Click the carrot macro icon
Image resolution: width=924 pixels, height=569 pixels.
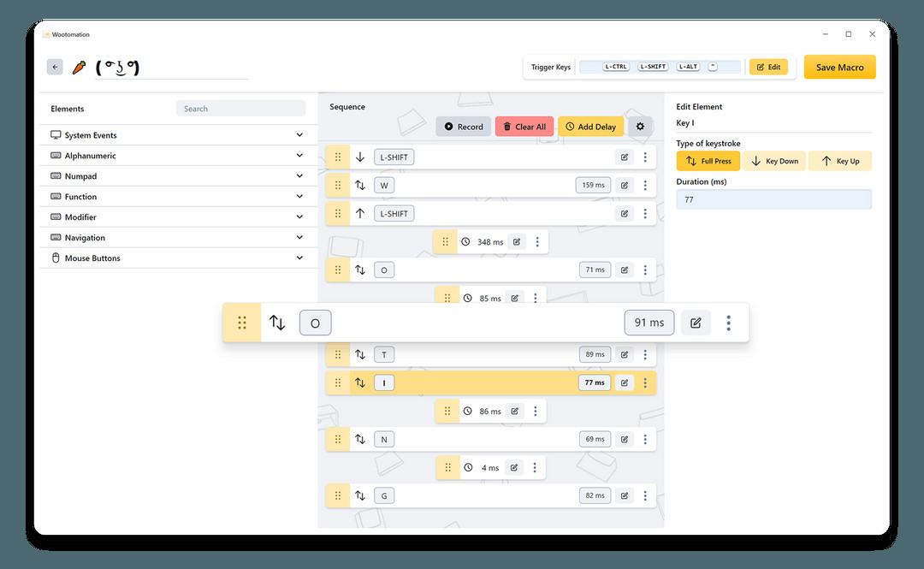click(79, 68)
